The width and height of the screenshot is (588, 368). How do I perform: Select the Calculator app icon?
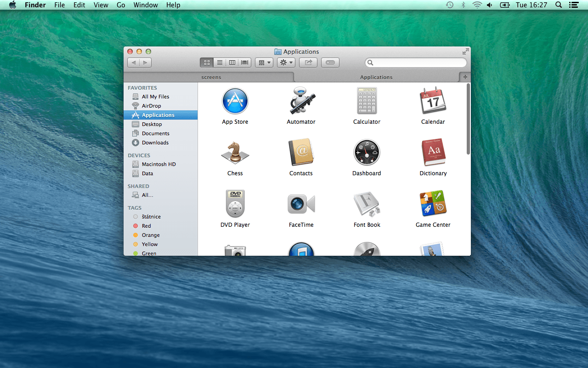point(367,101)
